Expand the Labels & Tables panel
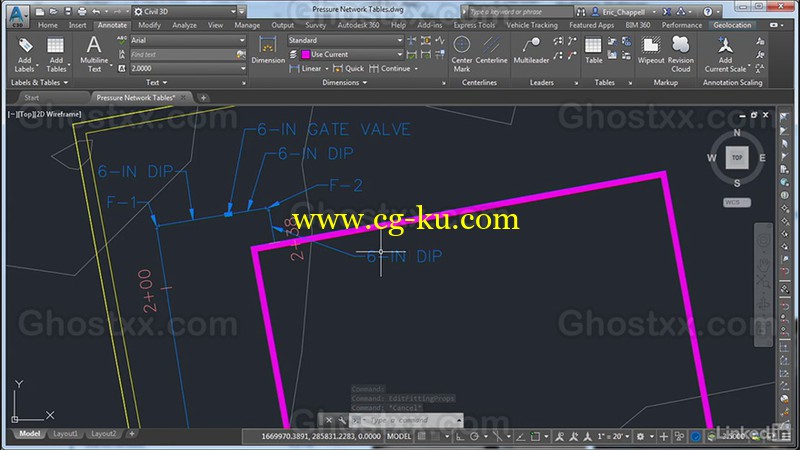 pyautogui.click(x=39, y=82)
